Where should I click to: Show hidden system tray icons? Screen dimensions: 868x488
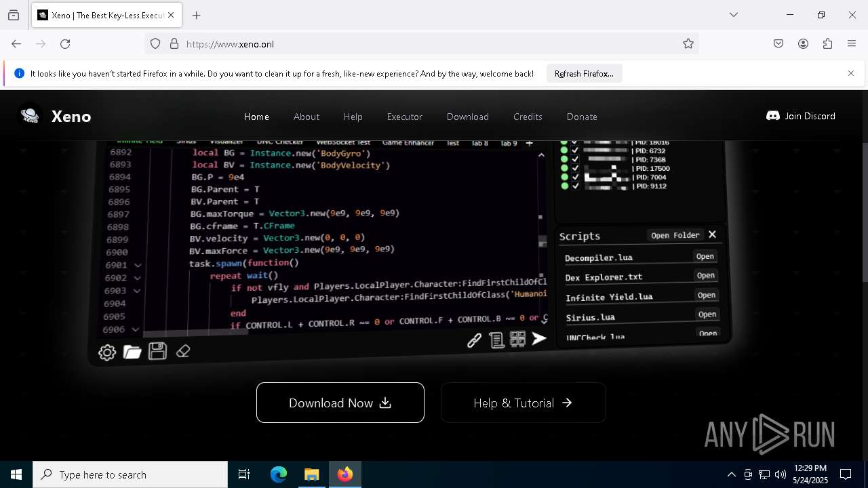pyautogui.click(x=731, y=474)
